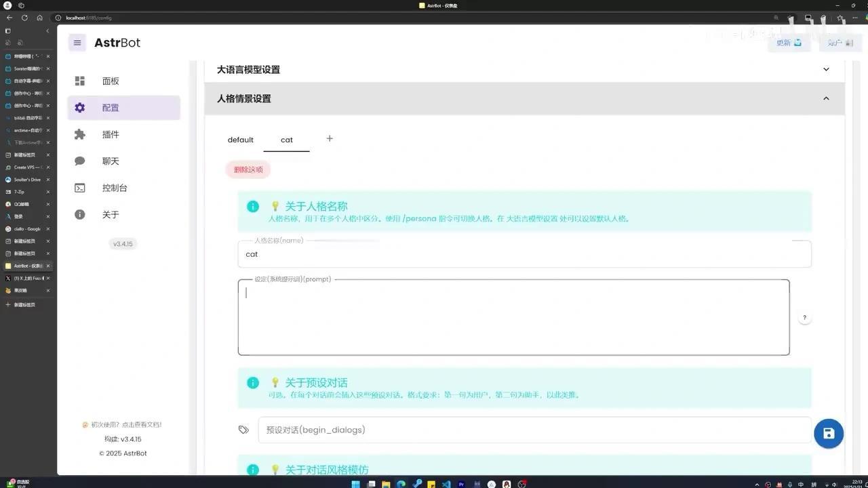Close the 7-Zip browser tab
Screen dimensions: 868x488
click(48, 192)
